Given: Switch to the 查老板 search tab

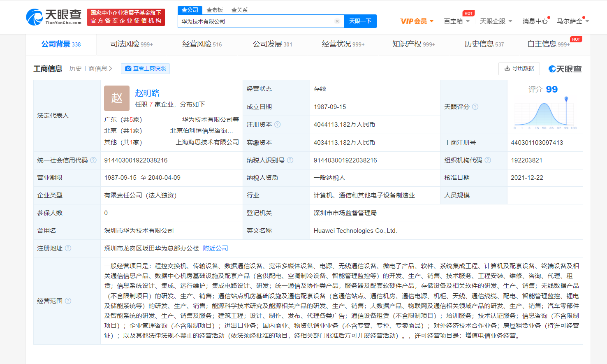Looking at the screenshot, I should point(215,10).
